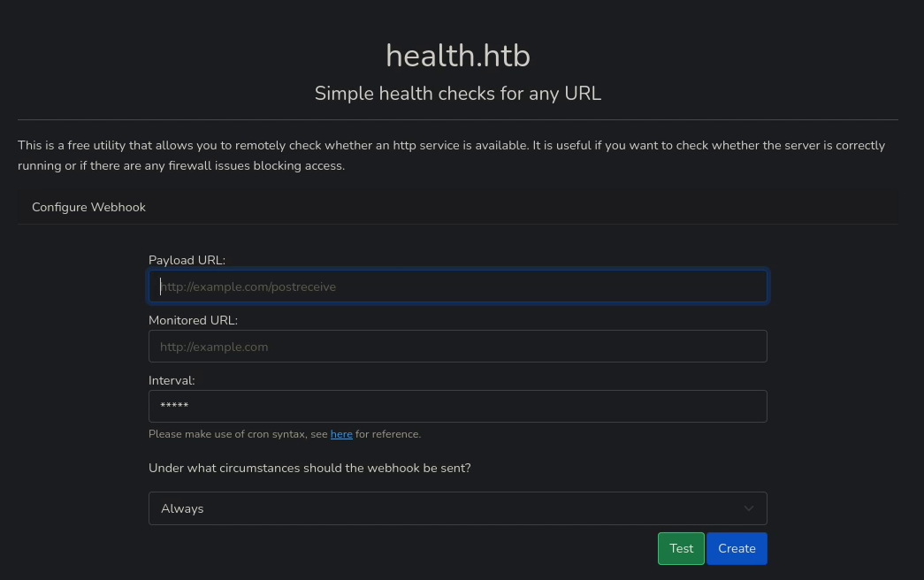This screenshot has height=580, width=924.
Task: Focus the Monitored URL text box
Action: point(457,347)
